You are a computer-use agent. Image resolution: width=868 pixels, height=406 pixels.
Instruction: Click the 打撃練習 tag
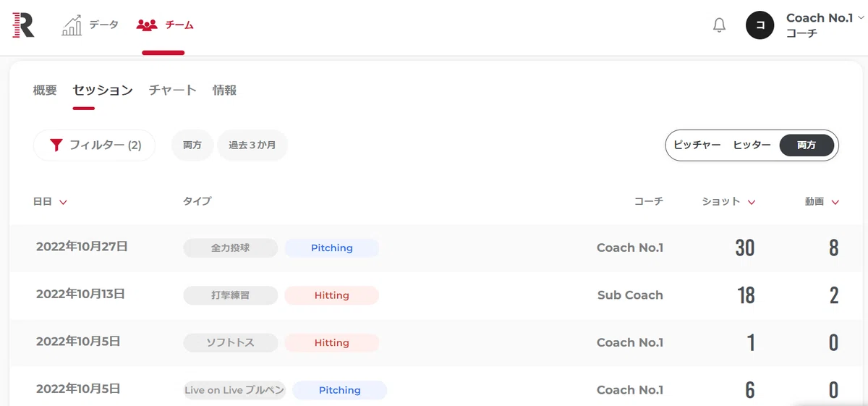coord(231,295)
